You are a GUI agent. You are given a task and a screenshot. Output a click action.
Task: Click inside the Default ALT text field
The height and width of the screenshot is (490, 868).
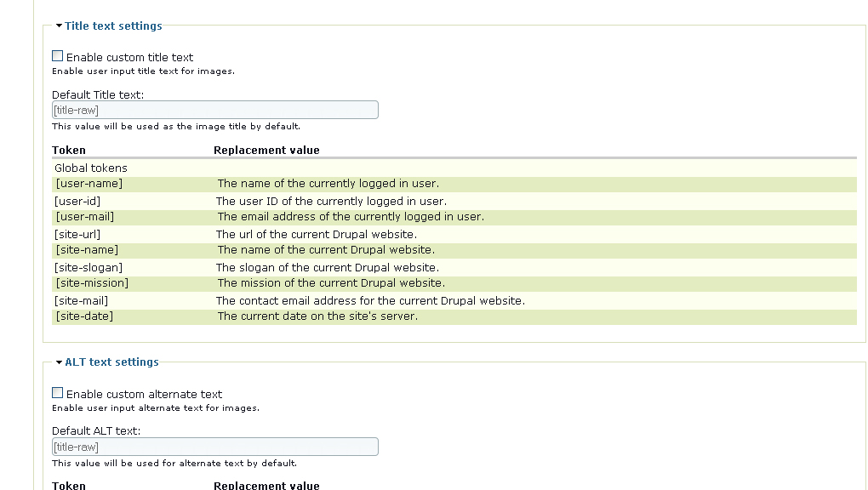(x=214, y=446)
